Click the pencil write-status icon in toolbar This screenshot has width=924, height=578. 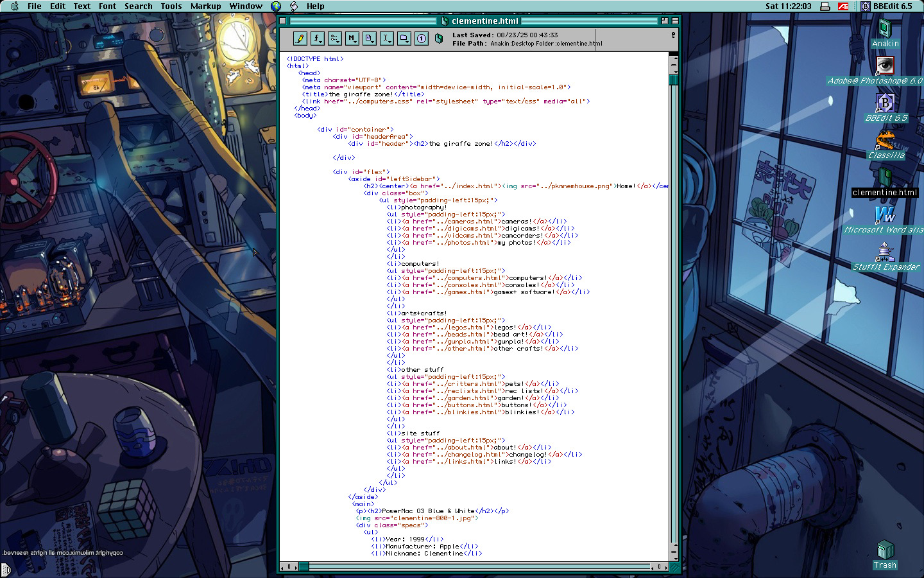(300, 39)
